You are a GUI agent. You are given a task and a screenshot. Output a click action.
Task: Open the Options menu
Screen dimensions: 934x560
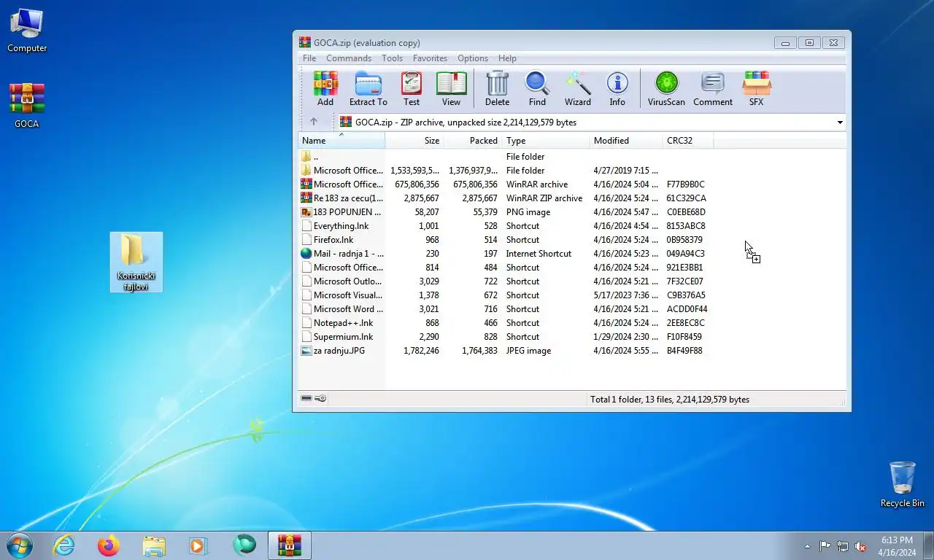point(473,58)
